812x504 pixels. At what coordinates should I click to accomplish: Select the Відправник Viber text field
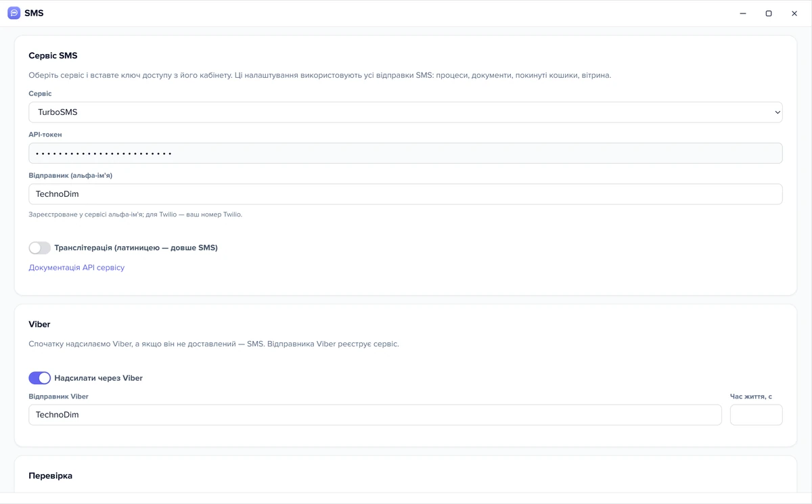tap(375, 415)
